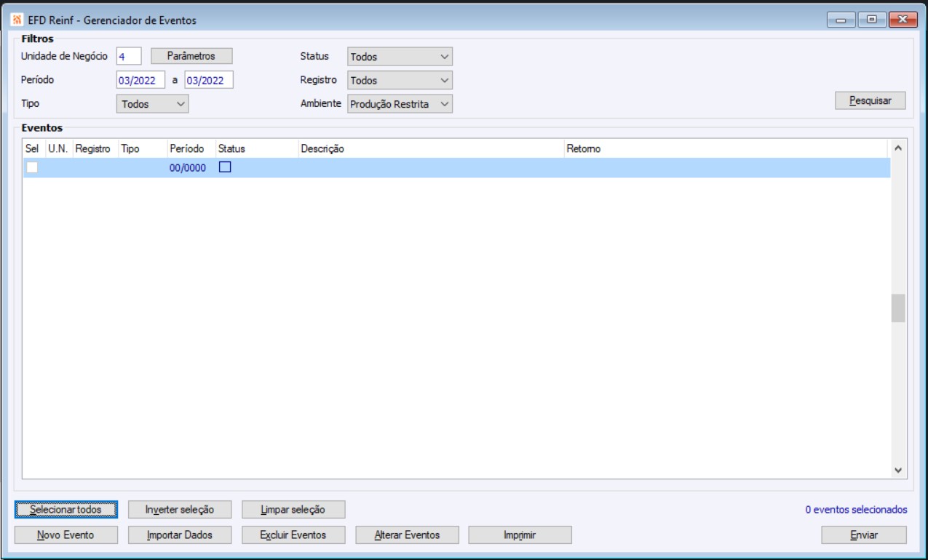This screenshot has height=560, width=928.
Task: Click the Status box in the first event row
Action: coord(225,167)
